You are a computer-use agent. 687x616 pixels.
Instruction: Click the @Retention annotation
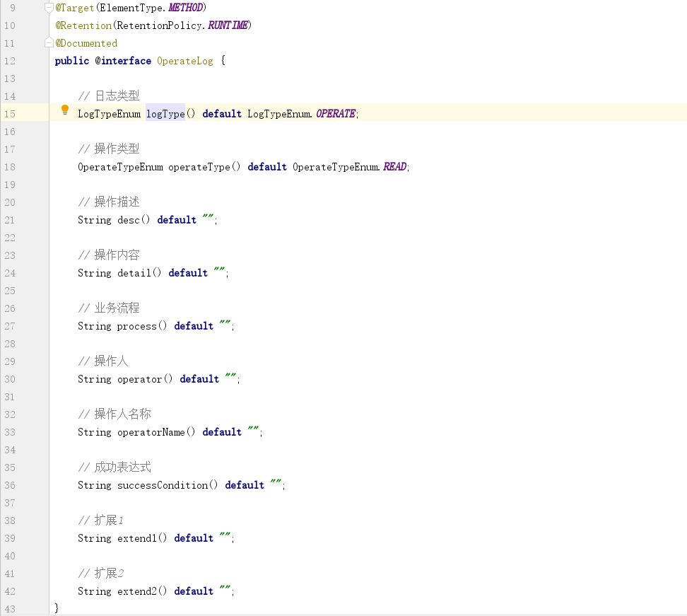click(83, 25)
